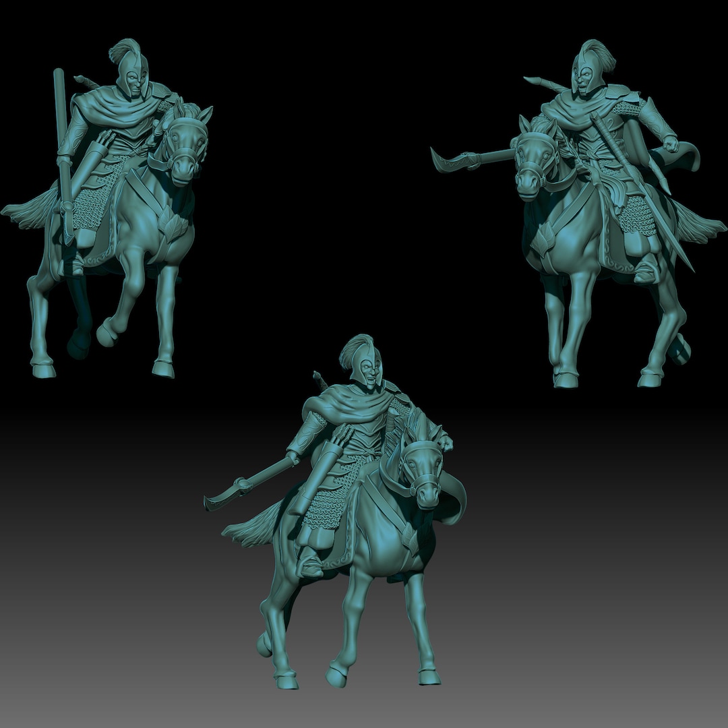Click the plumed helmet of the left rider
Screen dimensions: 728x728
[x=127, y=66]
